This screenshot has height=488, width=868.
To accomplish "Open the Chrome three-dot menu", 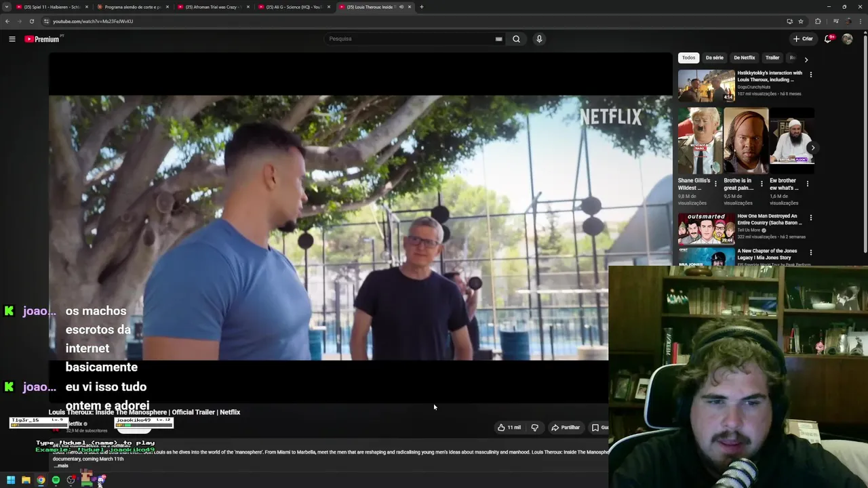I will point(861,21).
